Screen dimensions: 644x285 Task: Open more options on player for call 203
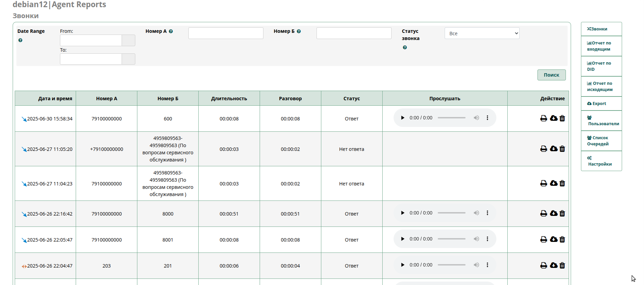487,265
